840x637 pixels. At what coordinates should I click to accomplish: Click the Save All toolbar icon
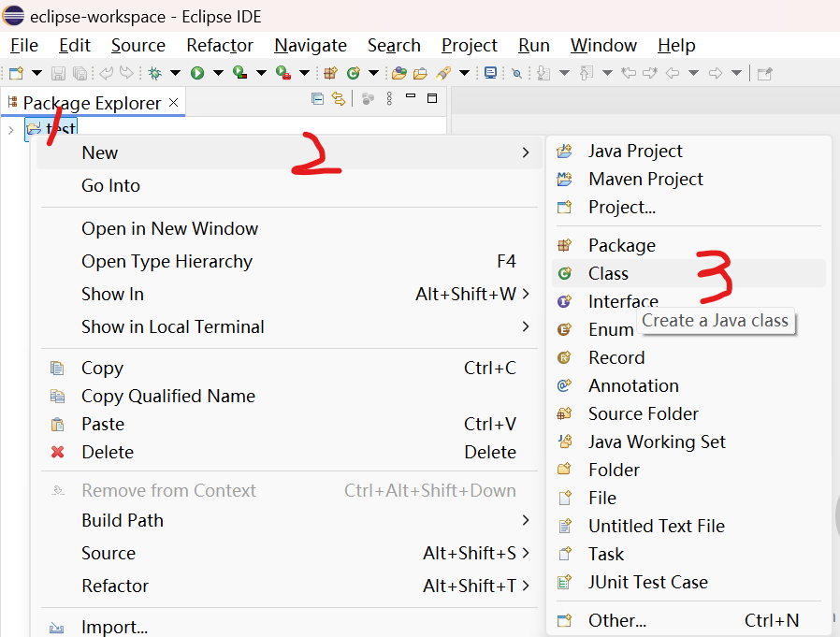pyautogui.click(x=80, y=73)
